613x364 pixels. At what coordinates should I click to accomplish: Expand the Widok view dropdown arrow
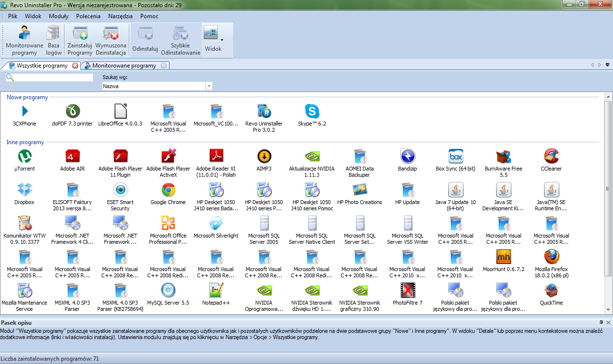(x=222, y=40)
